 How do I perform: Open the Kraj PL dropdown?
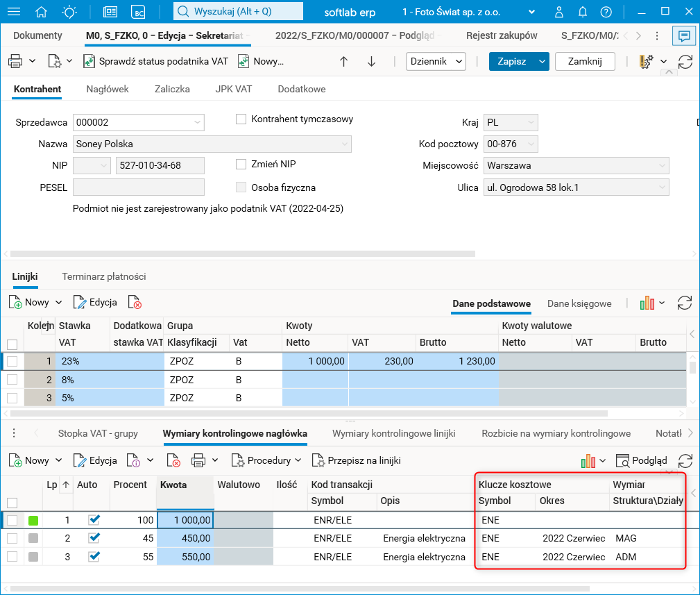coord(531,122)
